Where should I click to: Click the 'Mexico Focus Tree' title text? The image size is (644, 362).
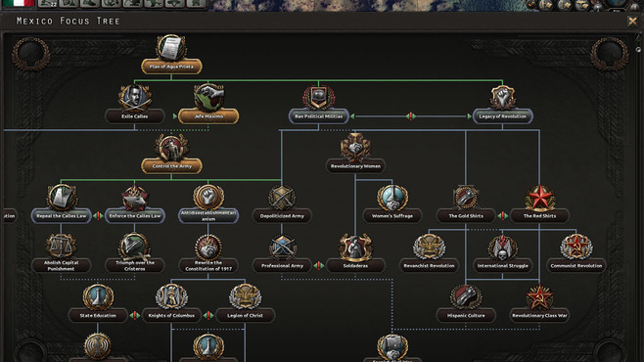click(69, 21)
